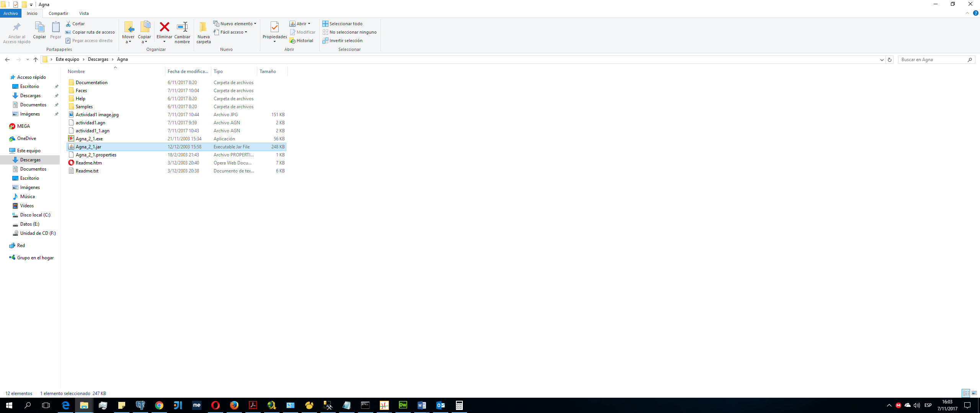Go up one folder level
Screen dimensions: 980x413
[36, 60]
